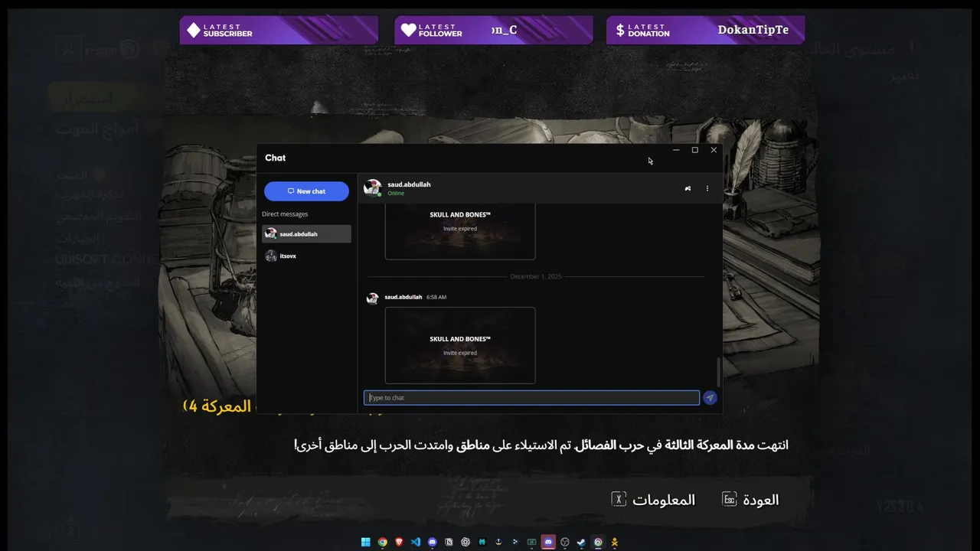Click the Latest Follower overlay banner
This screenshot has width=980, height=551.
coord(494,30)
